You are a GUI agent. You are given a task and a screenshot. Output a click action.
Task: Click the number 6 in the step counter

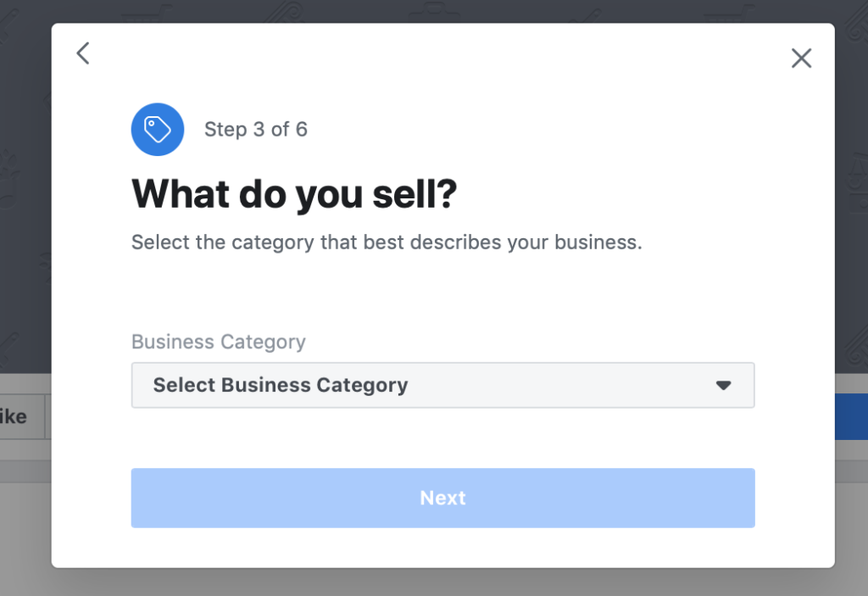(x=301, y=130)
